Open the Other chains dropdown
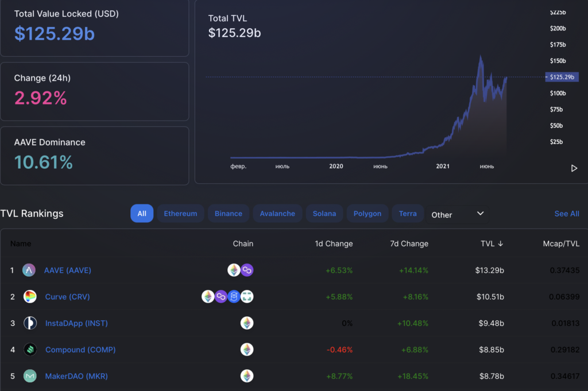Image resolution: width=588 pixels, height=391 pixels. (457, 214)
